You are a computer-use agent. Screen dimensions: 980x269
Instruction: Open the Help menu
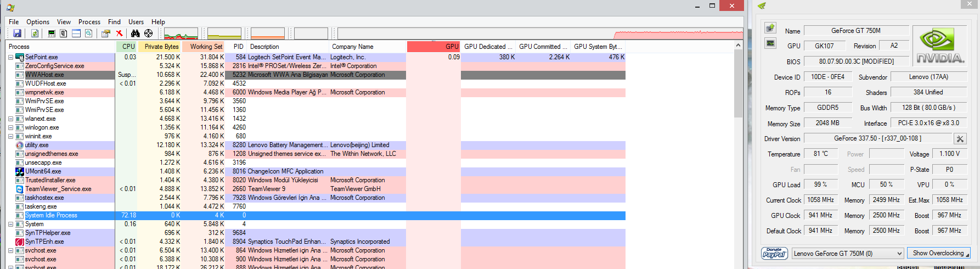tap(158, 22)
